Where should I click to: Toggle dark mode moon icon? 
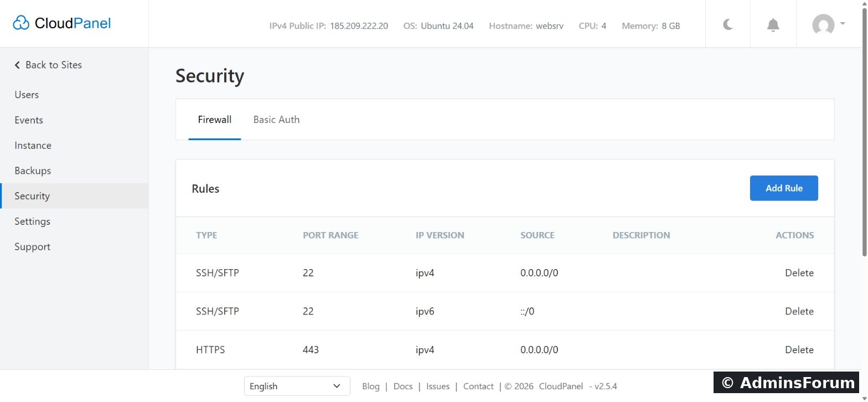[728, 24]
